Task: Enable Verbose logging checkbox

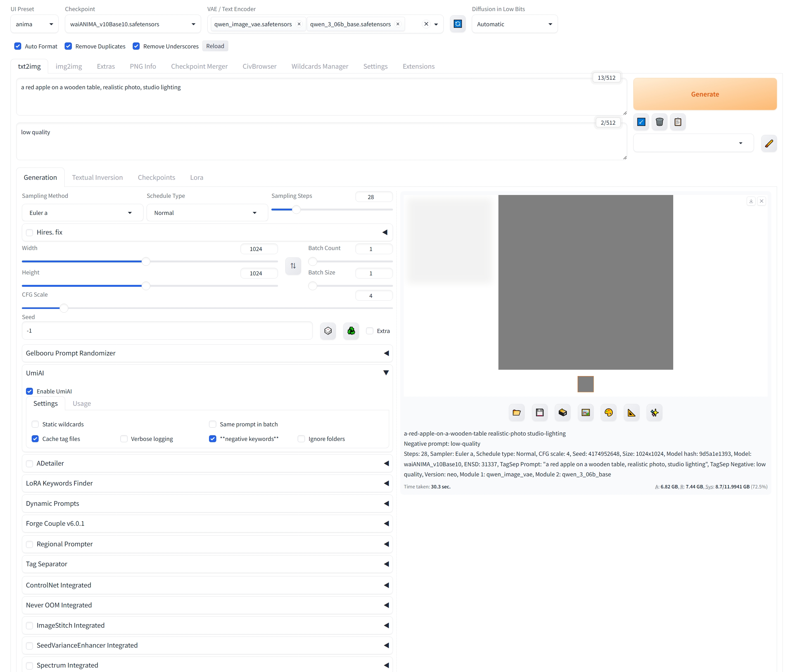Action: [124, 439]
